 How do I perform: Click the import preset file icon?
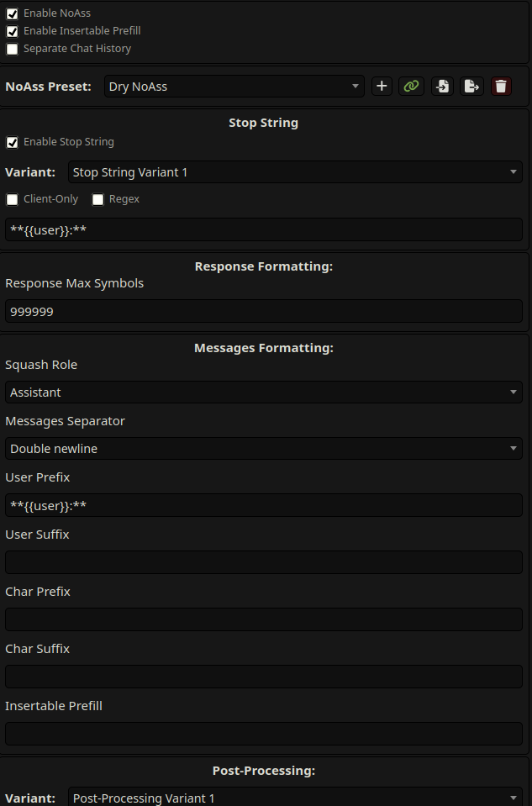[442, 86]
